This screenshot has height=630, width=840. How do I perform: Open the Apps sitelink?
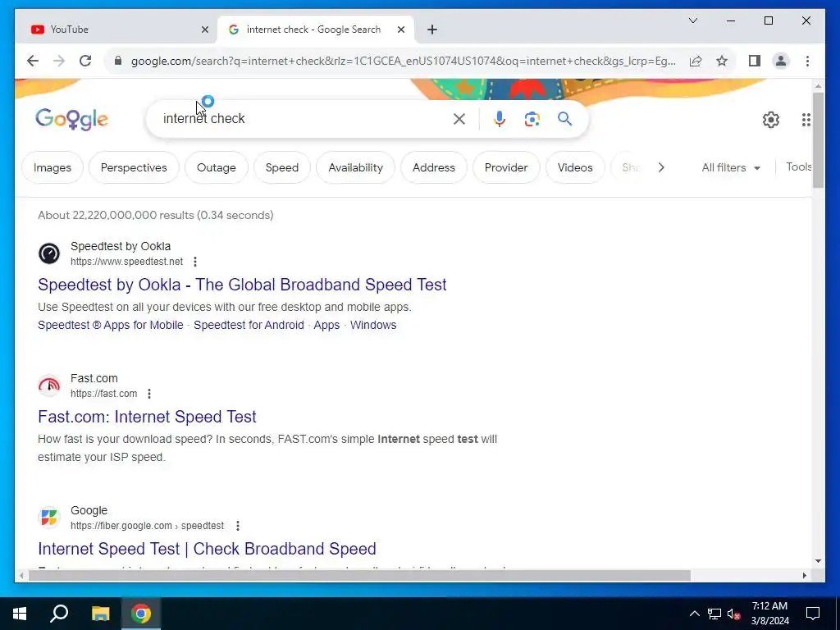326,325
